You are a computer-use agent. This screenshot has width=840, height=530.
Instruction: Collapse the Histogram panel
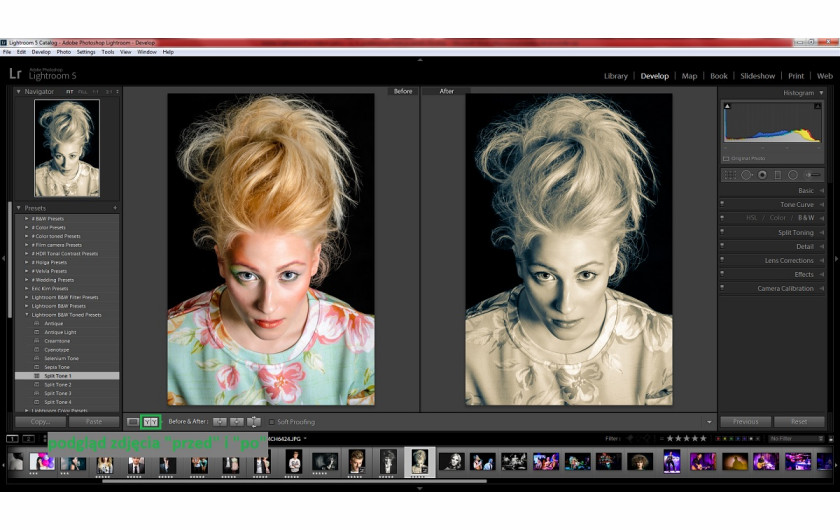pyautogui.click(x=821, y=93)
